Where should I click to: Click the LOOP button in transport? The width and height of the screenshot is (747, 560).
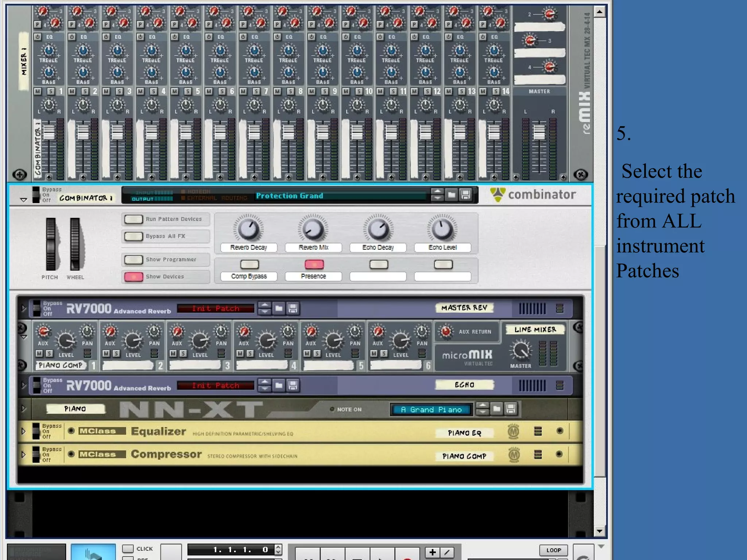click(554, 550)
